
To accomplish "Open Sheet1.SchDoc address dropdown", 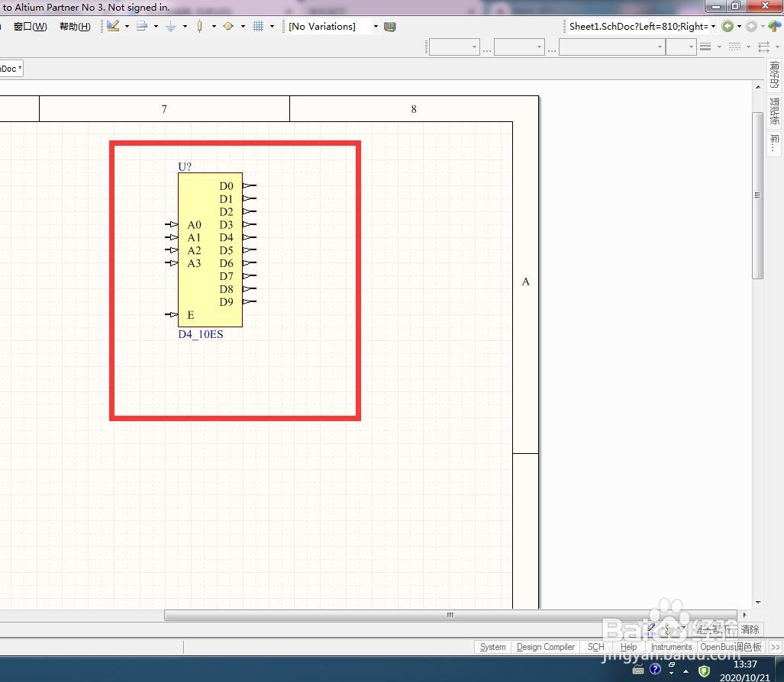I will [x=713, y=27].
